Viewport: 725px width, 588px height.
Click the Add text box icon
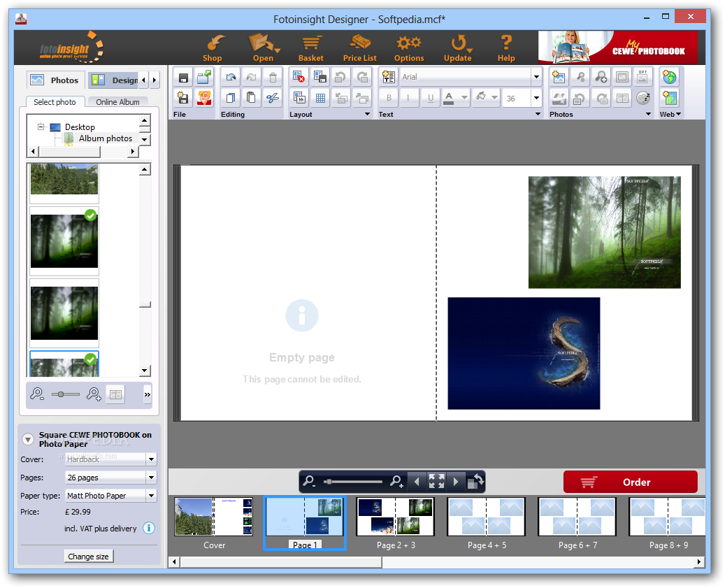click(389, 77)
